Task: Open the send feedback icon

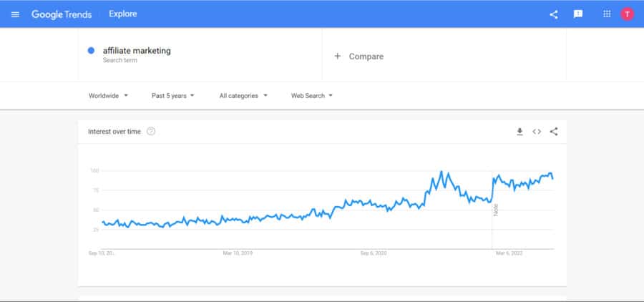Action: pyautogui.click(x=578, y=14)
